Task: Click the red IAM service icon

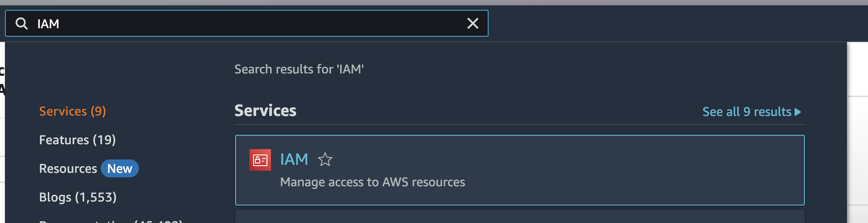Action: click(x=260, y=160)
